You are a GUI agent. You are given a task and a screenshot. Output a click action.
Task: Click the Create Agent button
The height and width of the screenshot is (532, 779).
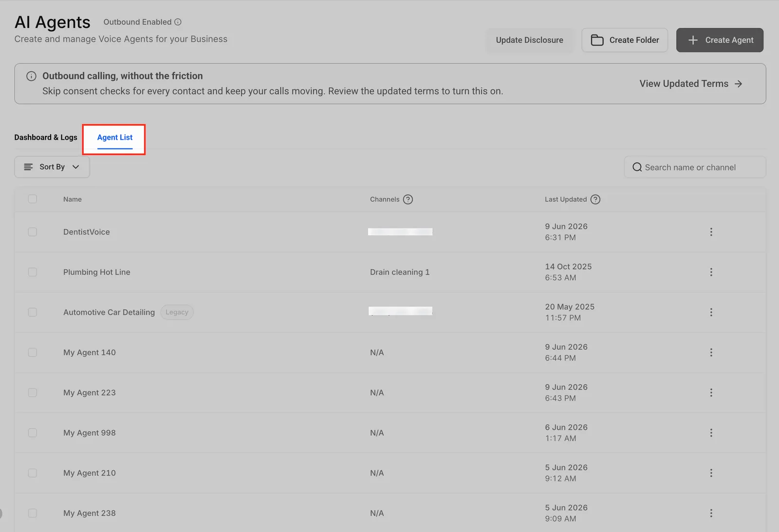coord(720,40)
